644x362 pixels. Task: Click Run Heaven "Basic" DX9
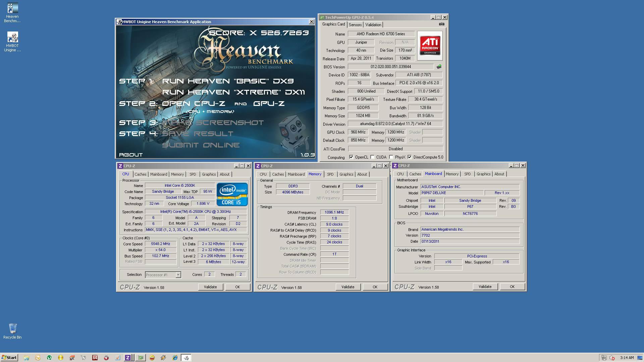tap(228, 81)
